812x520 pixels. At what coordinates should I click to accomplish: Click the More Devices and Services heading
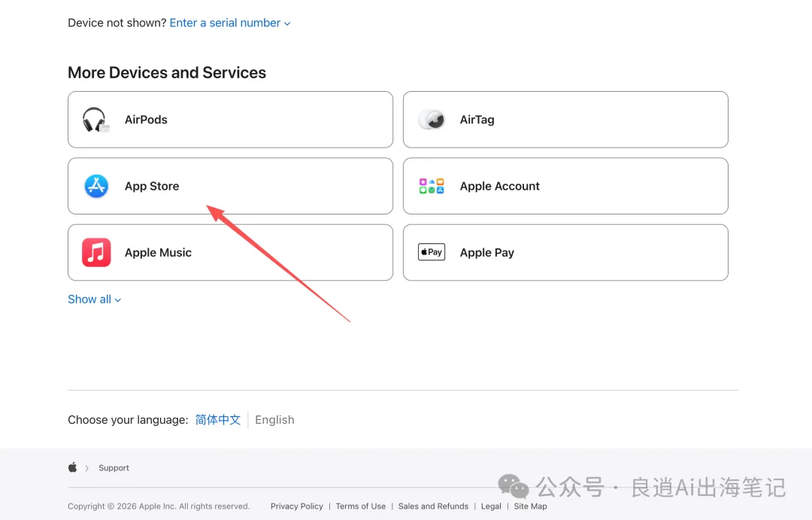167,72
